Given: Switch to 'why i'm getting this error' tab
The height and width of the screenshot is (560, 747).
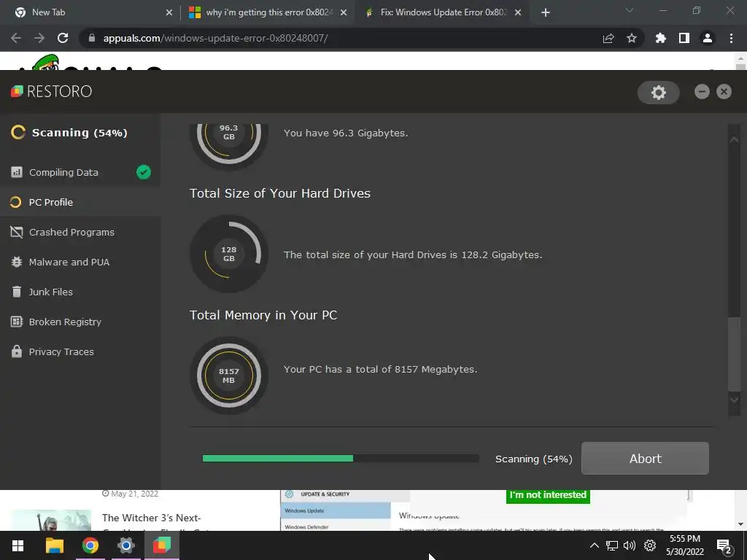Looking at the screenshot, I should 269,12.
